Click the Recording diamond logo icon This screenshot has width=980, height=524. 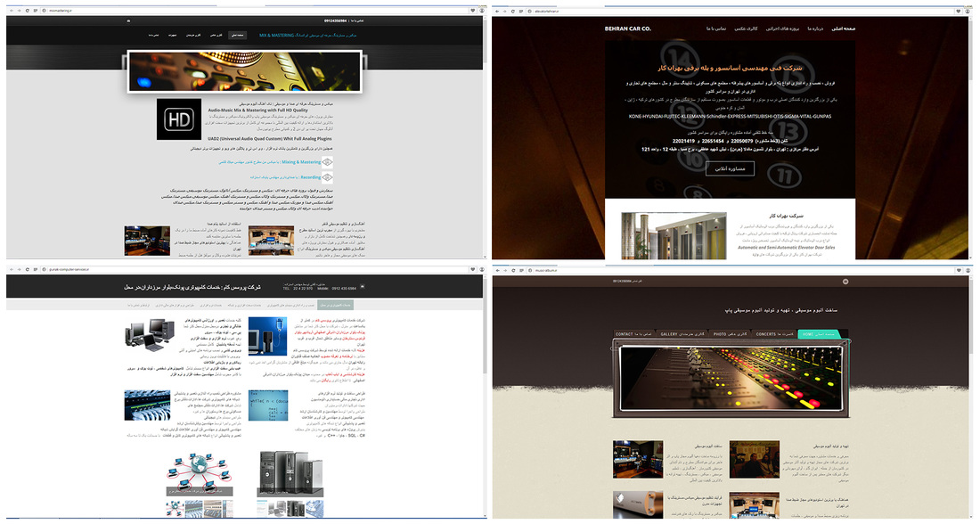[x=328, y=177]
